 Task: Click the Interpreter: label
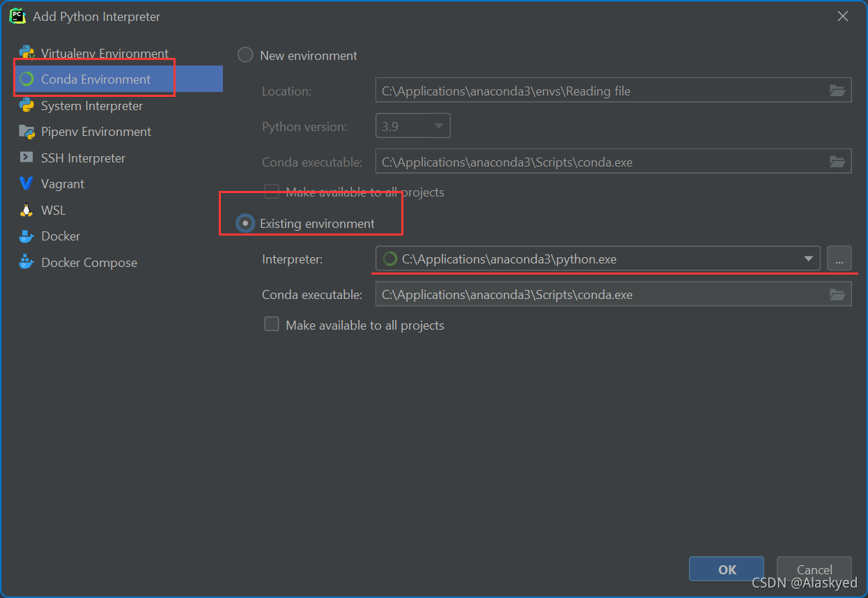click(x=293, y=259)
